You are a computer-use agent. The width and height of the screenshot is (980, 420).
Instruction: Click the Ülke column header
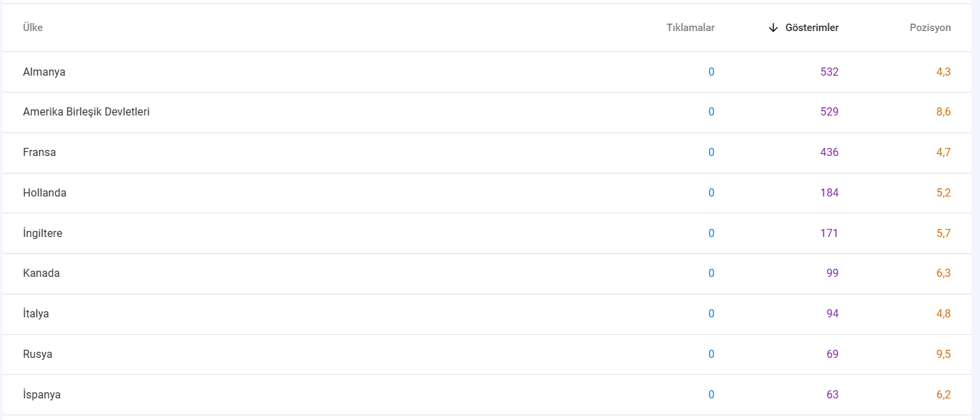[x=33, y=28]
